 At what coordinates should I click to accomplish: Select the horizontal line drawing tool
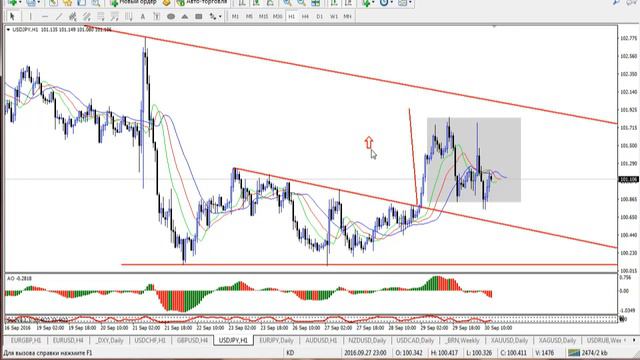coord(45,17)
